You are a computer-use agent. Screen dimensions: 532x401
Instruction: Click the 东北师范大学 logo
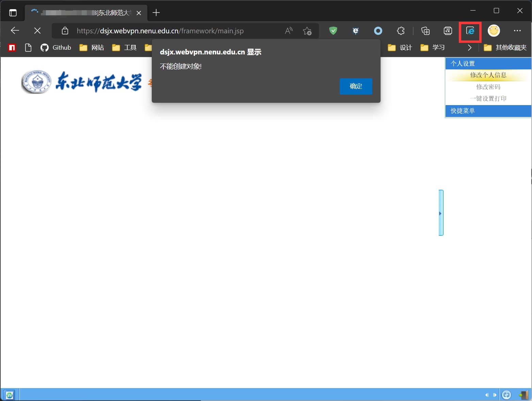pos(82,82)
